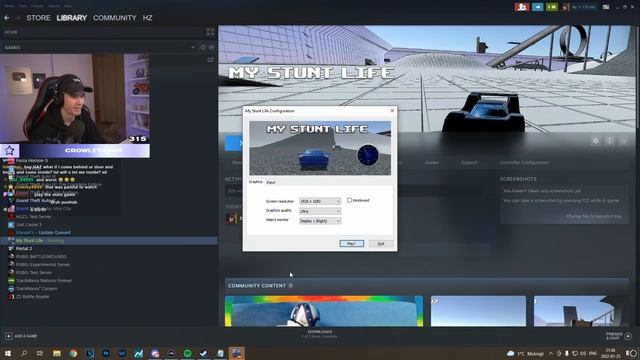
Task: Click the blue announcement icon in Steam header
Action: tap(538, 7)
